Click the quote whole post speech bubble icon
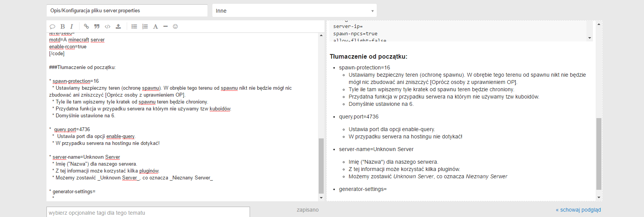644x217 pixels. point(53,26)
